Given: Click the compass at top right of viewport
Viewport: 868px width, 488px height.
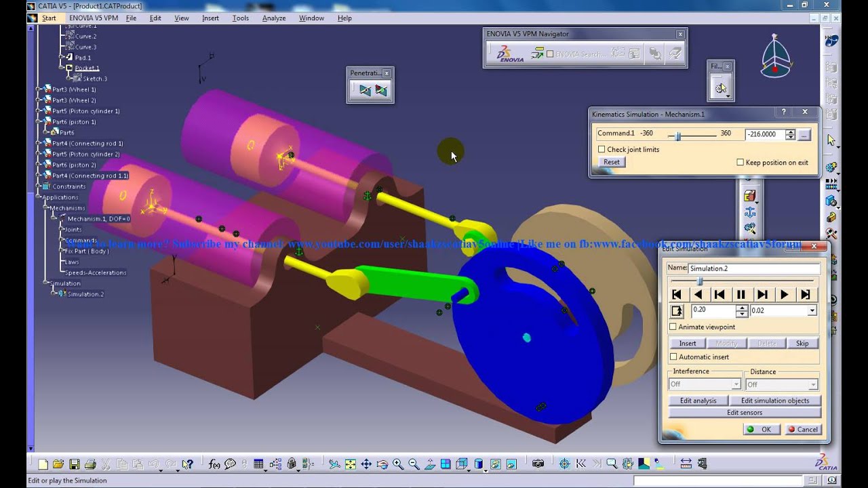Looking at the screenshot, I should 775,58.
